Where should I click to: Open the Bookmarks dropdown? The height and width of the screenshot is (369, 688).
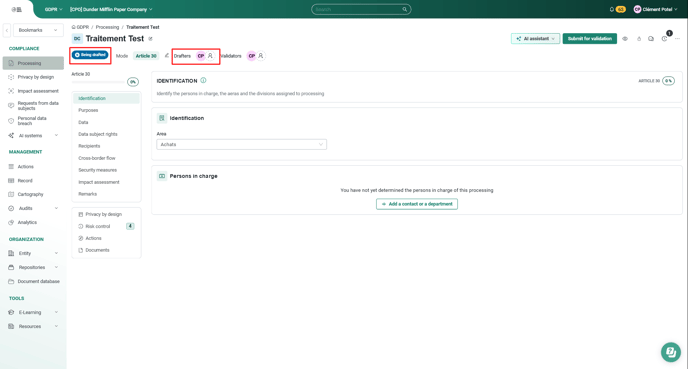(38, 30)
